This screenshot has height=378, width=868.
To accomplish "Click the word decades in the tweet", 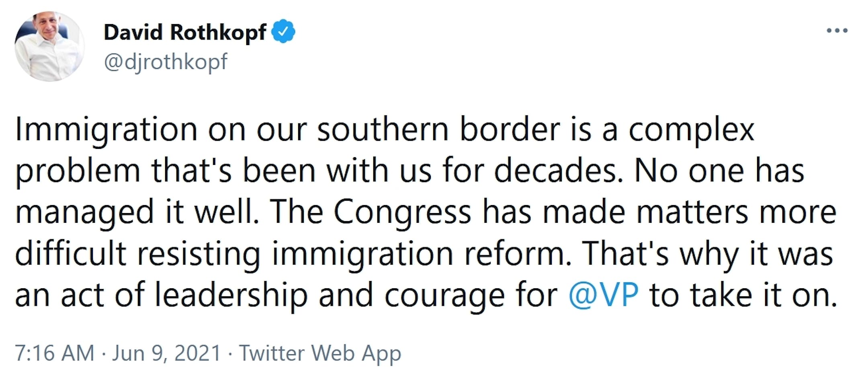I will [x=559, y=171].
